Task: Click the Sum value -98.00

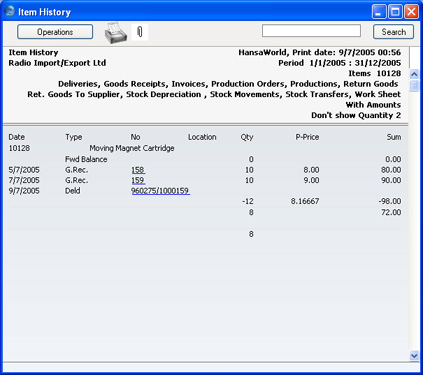Action: point(390,201)
